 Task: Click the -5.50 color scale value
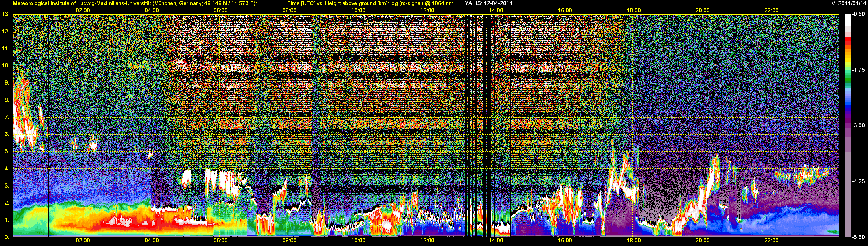[x=858, y=237]
